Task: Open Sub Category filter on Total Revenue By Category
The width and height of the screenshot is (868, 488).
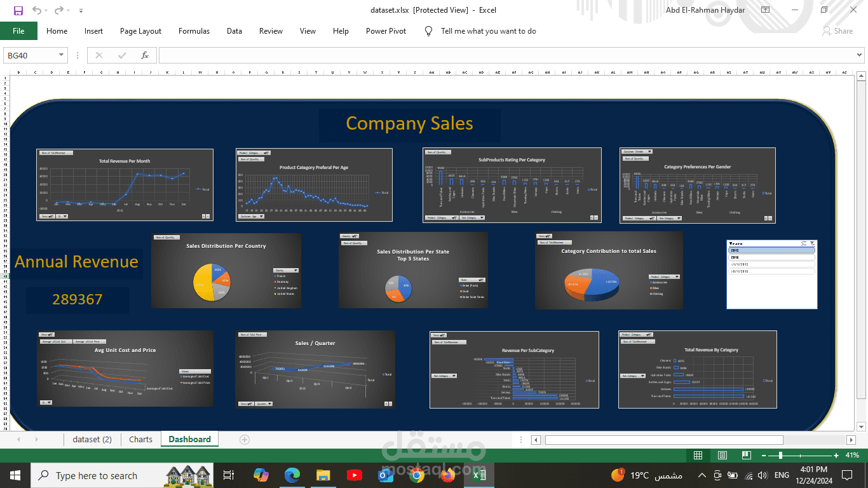Action: tap(632, 376)
